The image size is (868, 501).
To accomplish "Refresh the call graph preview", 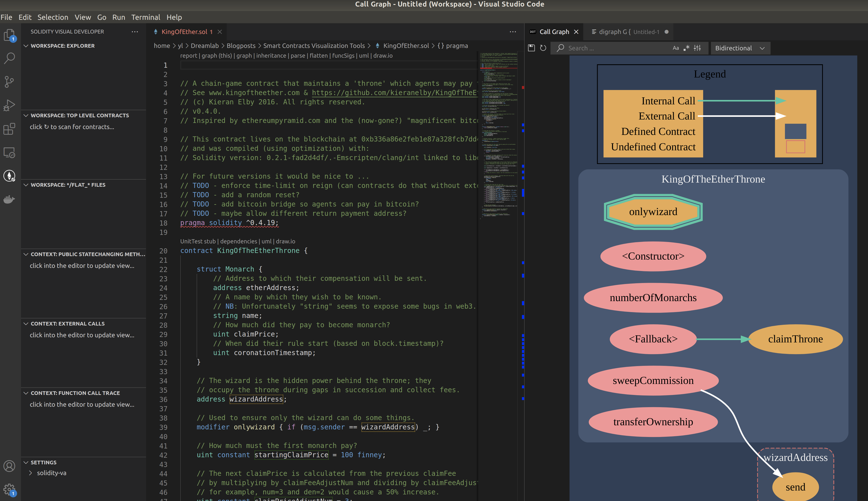I will coord(543,48).
